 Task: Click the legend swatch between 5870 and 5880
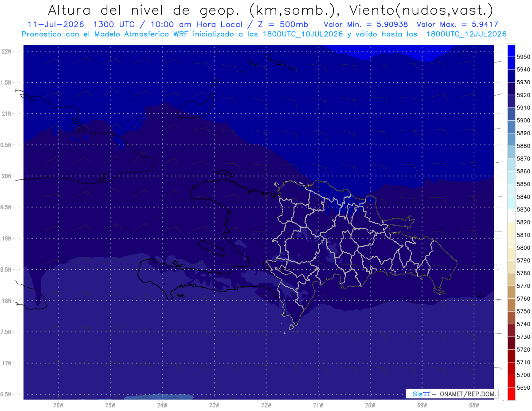[x=511, y=152]
